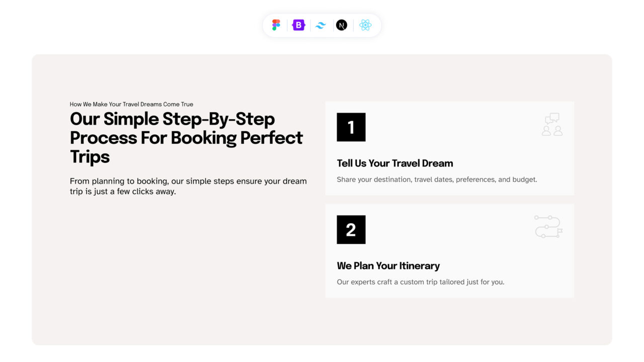Click the How We Make Your Travel Dreams tagline
644x362 pixels.
tap(131, 104)
